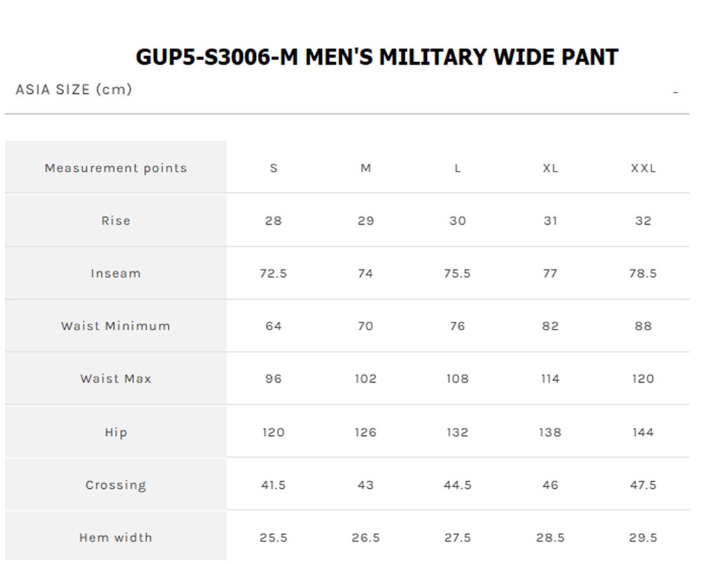
Task: Click the L size column header
Action: [457, 168]
